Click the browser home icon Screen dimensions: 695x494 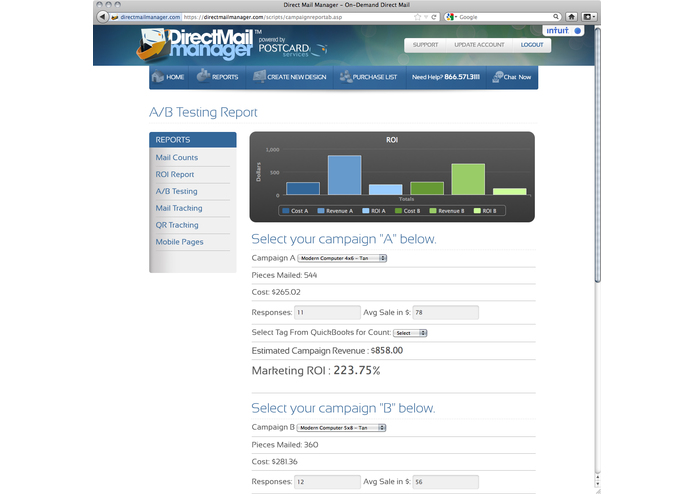coord(572,17)
